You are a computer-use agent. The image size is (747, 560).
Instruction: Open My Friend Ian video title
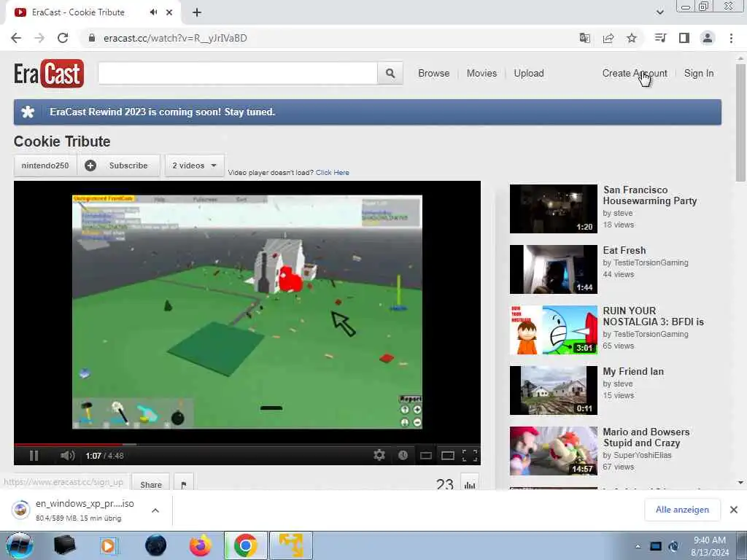pyautogui.click(x=633, y=371)
